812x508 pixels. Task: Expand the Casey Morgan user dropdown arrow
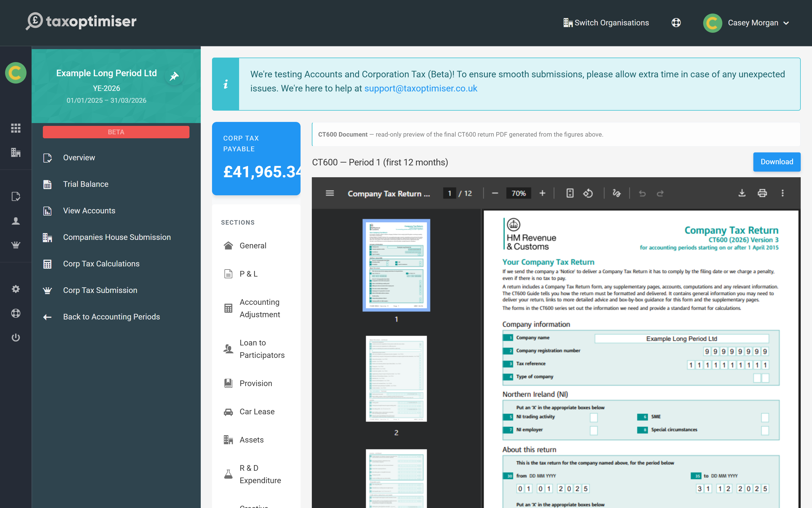pos(786,23)
